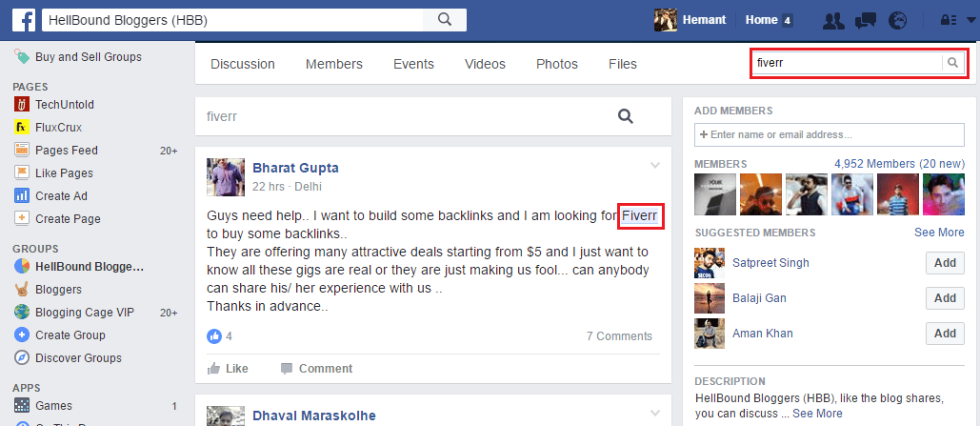The image size is (980, 426).
Task: Add Balaji Gan to group
Action: 945,297
